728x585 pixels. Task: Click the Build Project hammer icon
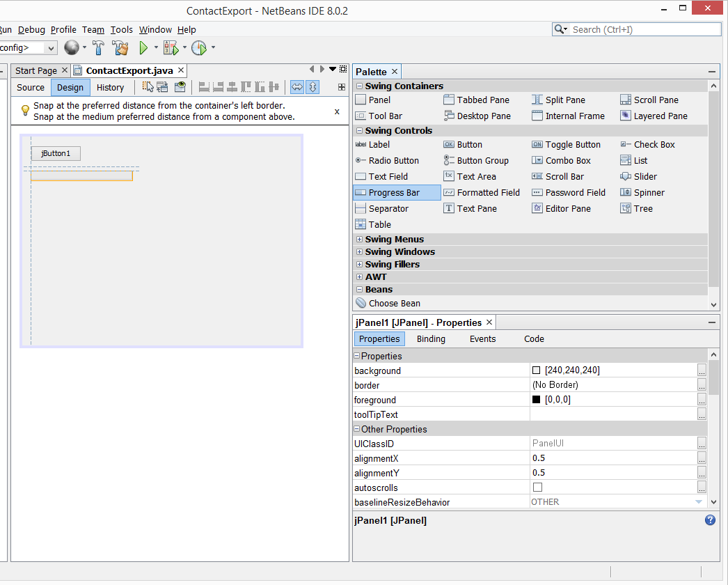tap(98, 48)
